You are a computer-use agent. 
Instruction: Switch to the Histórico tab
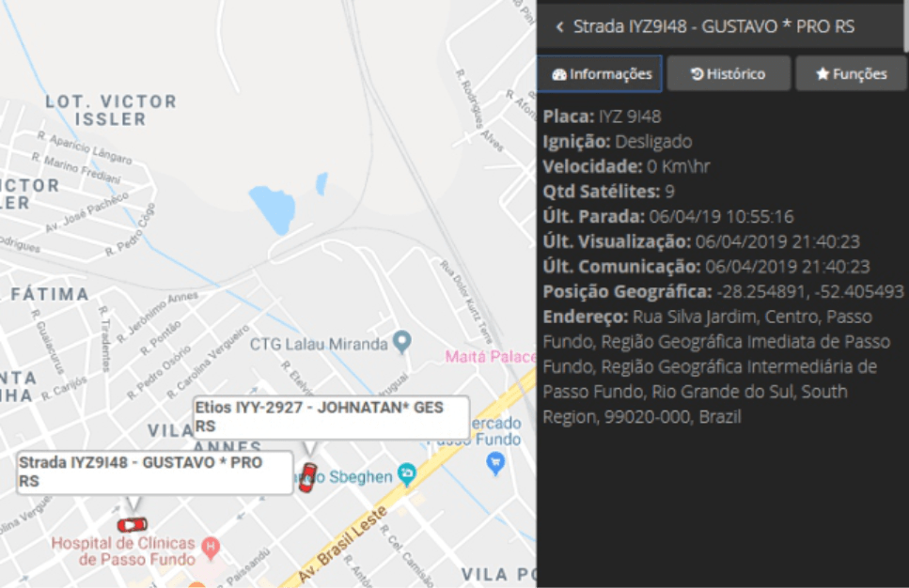click(729, 73)
